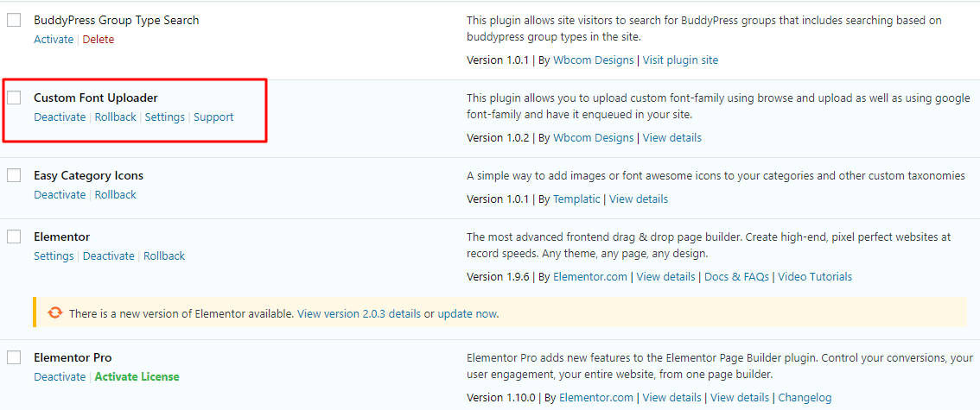
Task: Click the Version 1.0.2 text
Action: [498, 138]
